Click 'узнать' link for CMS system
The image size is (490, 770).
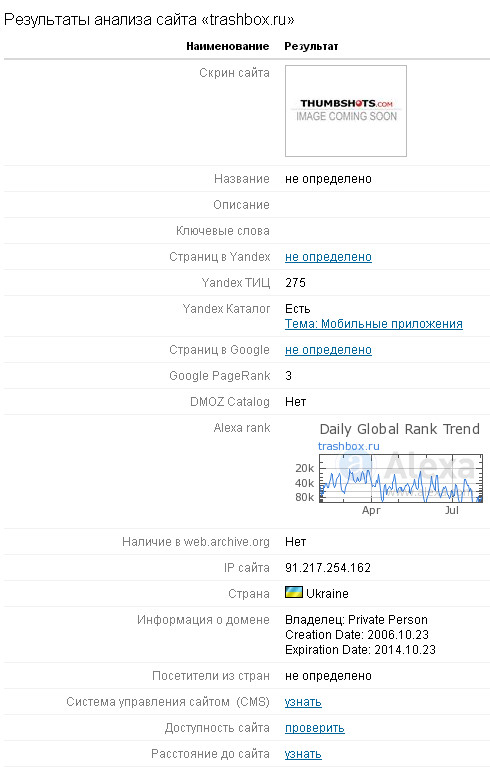coord(303,702)
